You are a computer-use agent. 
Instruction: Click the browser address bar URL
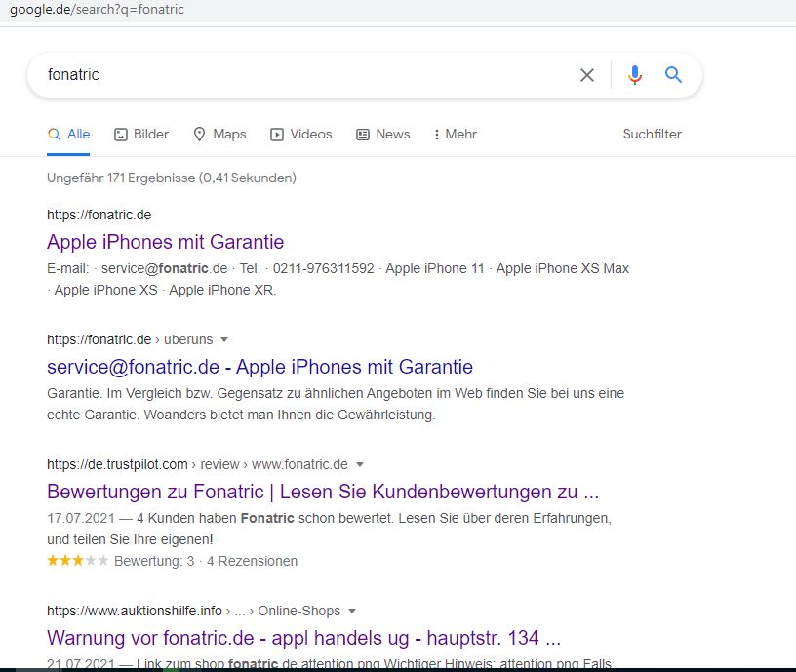[97, 9]
